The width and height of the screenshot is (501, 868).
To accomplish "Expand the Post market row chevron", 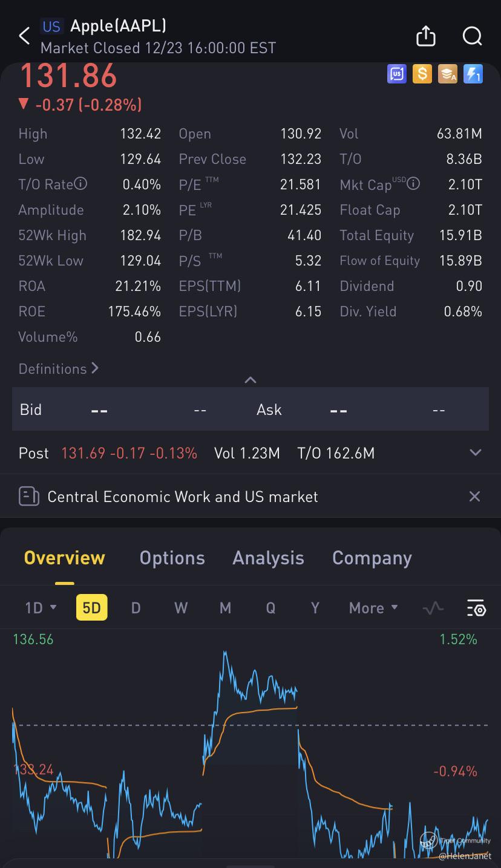I will click(476, 452).
